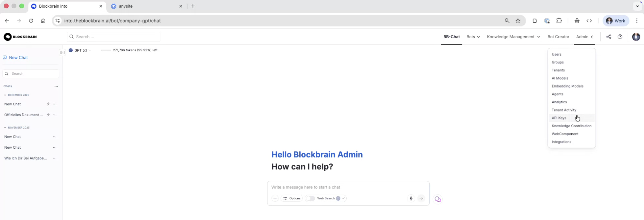Screen dimensions: 644x220
Task: Select AI Models from Admin menu
Action: [560, 78]
